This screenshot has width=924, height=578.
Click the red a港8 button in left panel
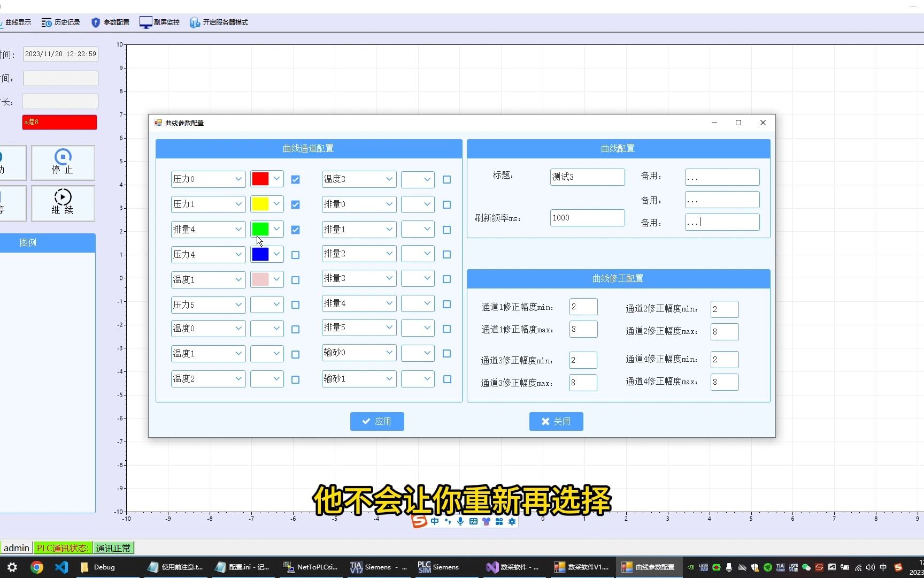click(x=59, y=122)
